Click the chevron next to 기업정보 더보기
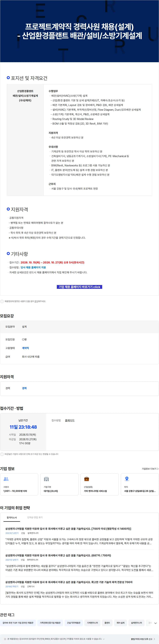Image resolution: width=159 pixels, height=644 pixels. [158, 469]
